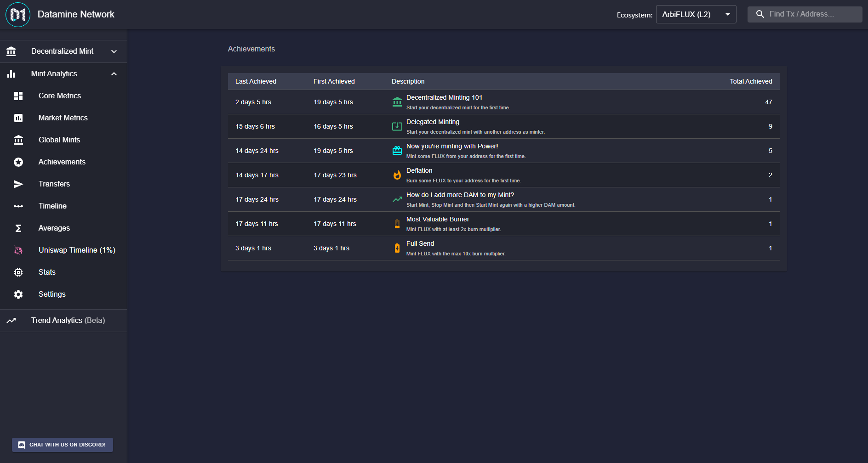Click the Decentralized Mint bank icon

pyautogui.click(x=11, y=51)
